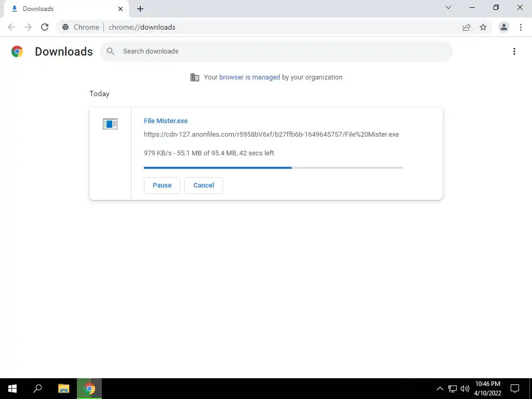
Task: Cancel the File Mister.exe download
Action: [x=204, y=185]
